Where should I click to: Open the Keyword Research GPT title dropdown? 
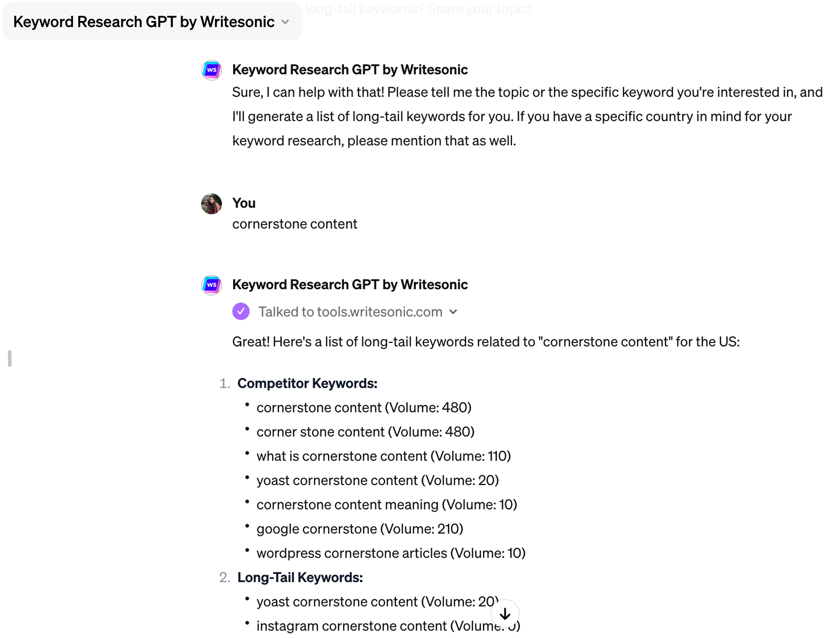click(x=144, y=22)
